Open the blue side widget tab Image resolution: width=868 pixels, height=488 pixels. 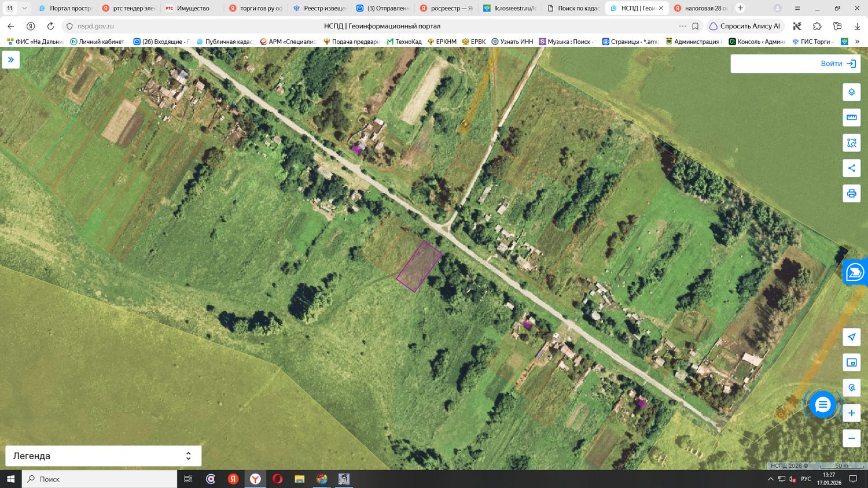[x=855, y=272]
